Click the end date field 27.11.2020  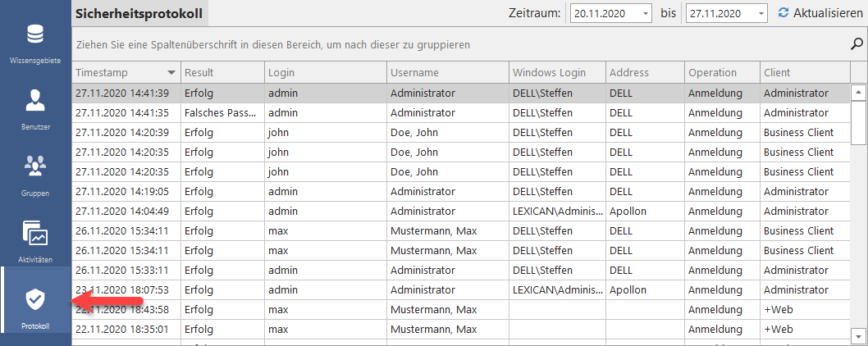tap(719, 14)
